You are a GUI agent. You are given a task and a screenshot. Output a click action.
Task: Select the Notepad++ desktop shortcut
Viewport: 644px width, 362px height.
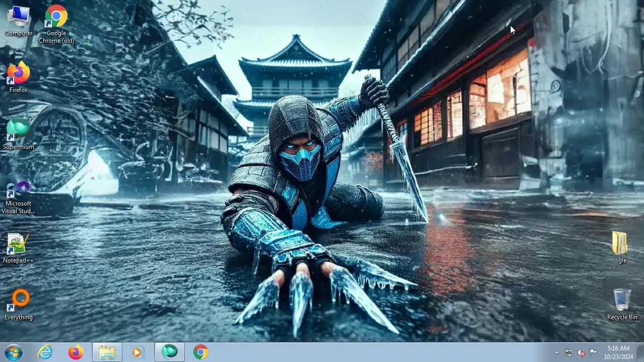[x=19, y=248]
